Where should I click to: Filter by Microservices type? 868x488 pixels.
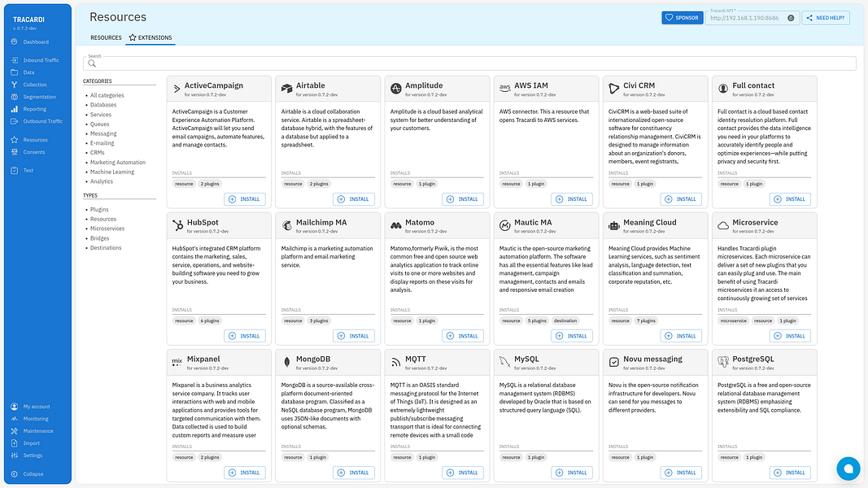[107, 228]
